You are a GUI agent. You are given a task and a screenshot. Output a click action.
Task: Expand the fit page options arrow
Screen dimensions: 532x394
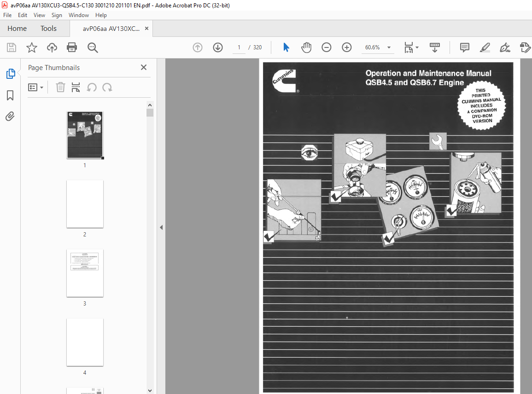point(417,47)
